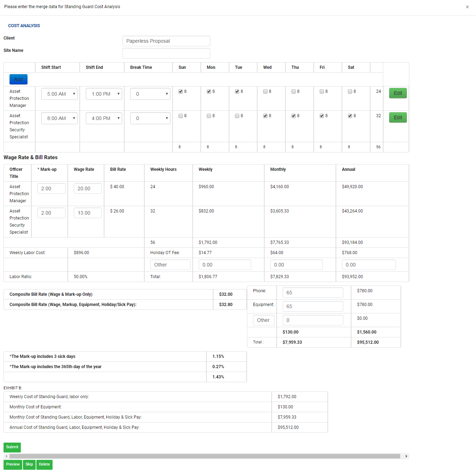Click the Add button above the shift rows
The width and height of the screenshot is (476, 474).
[x=18, y=79]
